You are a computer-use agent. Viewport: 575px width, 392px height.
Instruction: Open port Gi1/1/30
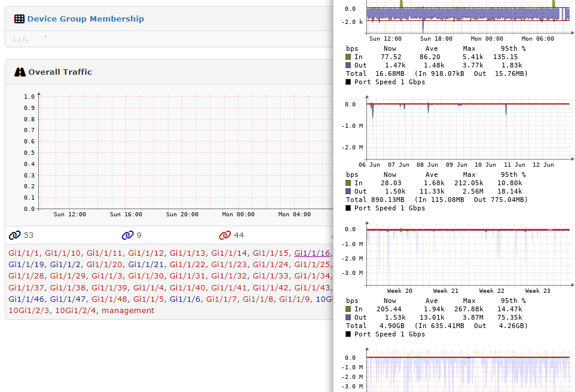pyautogui.click(x=146, y=275)
